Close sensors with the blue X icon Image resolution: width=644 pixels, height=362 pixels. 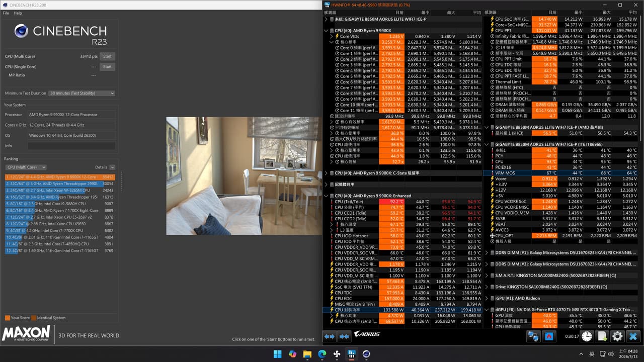[x=633, y=336]
